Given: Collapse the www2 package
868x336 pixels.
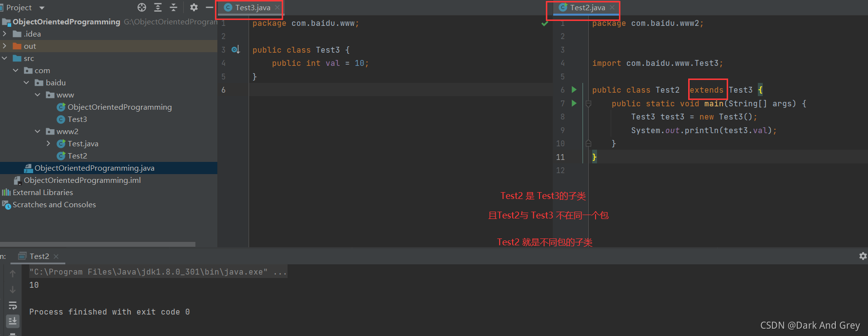Looking at the screenshot, I should (x=38, y=131).
